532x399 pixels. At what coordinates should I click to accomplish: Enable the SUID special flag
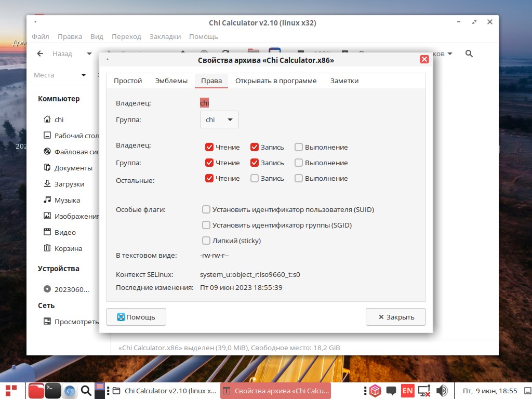(206, 209)
